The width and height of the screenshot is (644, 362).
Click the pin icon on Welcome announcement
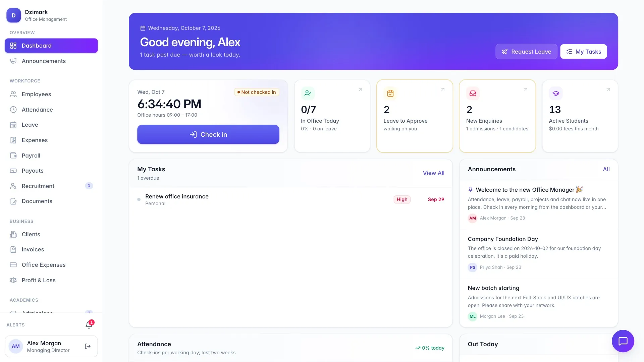coord(471,190)
